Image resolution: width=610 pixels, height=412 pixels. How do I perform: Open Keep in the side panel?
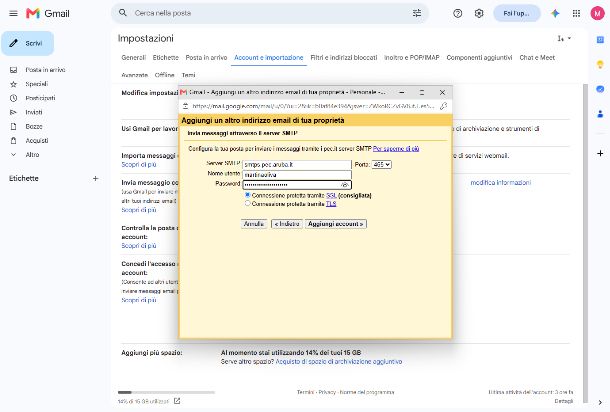click(x=600, y=65)
